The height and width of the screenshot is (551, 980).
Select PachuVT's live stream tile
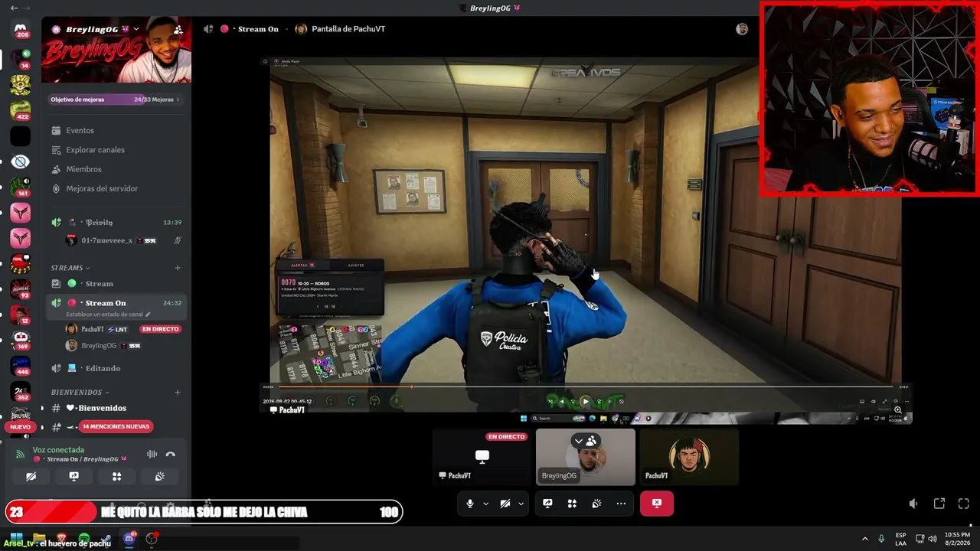482,457
